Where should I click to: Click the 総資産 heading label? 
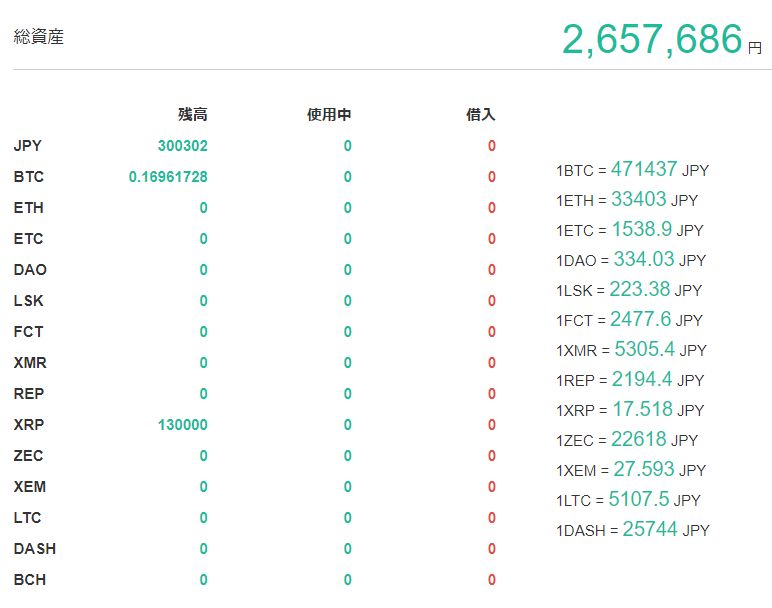[39, 38]
